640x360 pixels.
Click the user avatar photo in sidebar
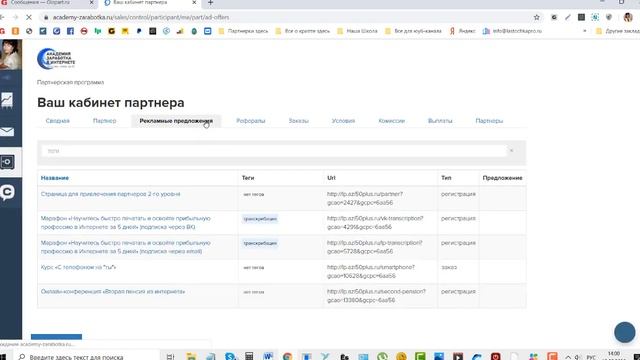pyautogui.click(x=11, y=55)
